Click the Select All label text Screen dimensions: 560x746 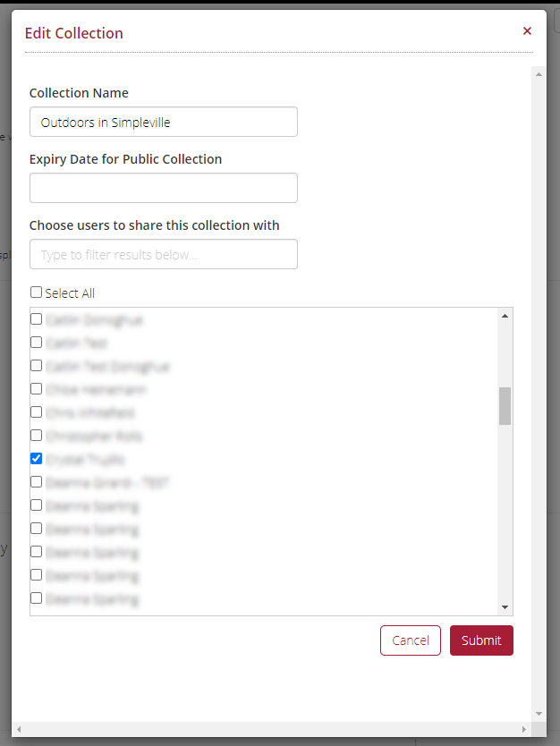[70, 293]
